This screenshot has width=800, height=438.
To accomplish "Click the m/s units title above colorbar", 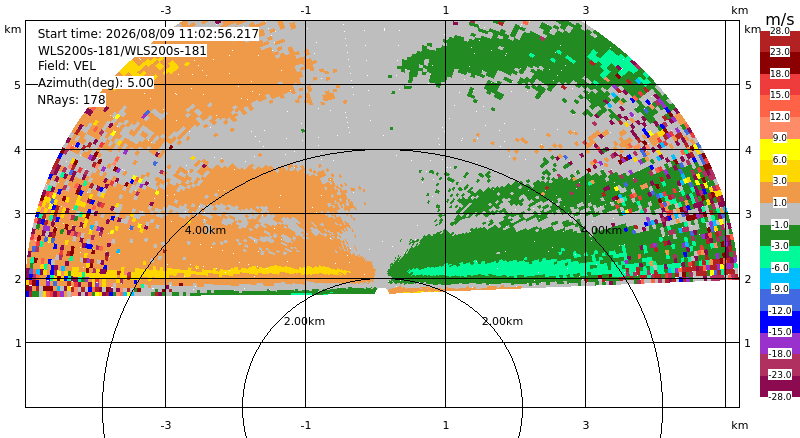I will point(780,19).
